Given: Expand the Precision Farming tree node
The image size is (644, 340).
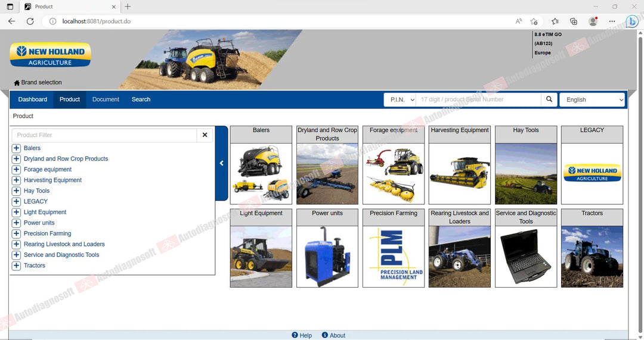Looking at the screenshot, I should (x=16, y=233).
